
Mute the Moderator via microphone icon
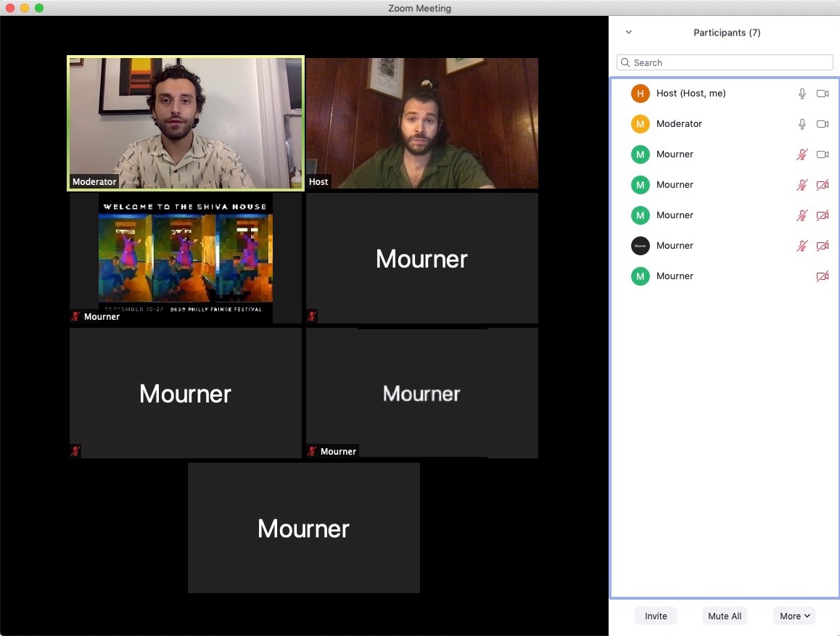(802, 124)
